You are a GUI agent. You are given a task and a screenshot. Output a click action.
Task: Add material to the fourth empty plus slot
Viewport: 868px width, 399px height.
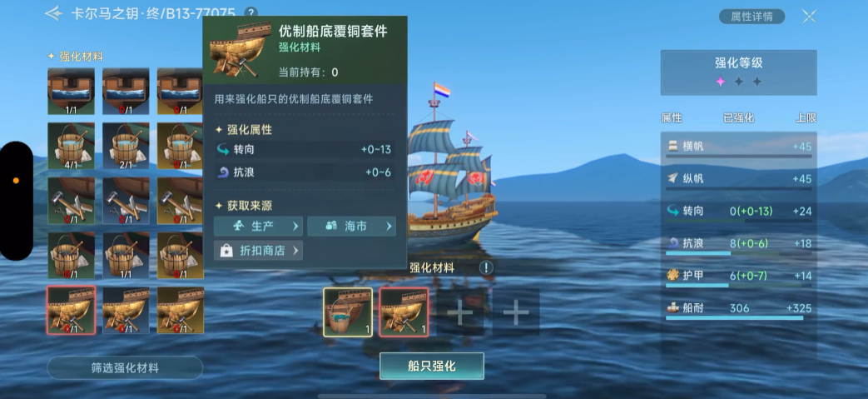pos(516,312)
